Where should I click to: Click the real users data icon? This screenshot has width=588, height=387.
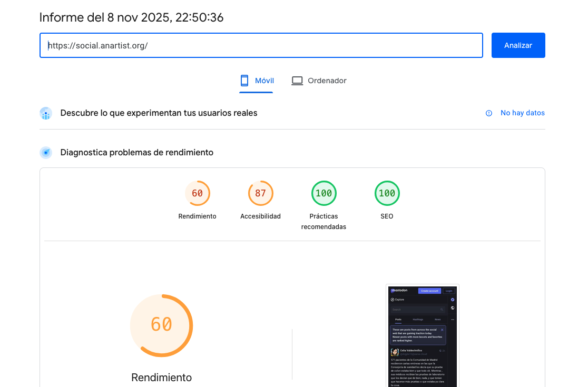point(46,113)
